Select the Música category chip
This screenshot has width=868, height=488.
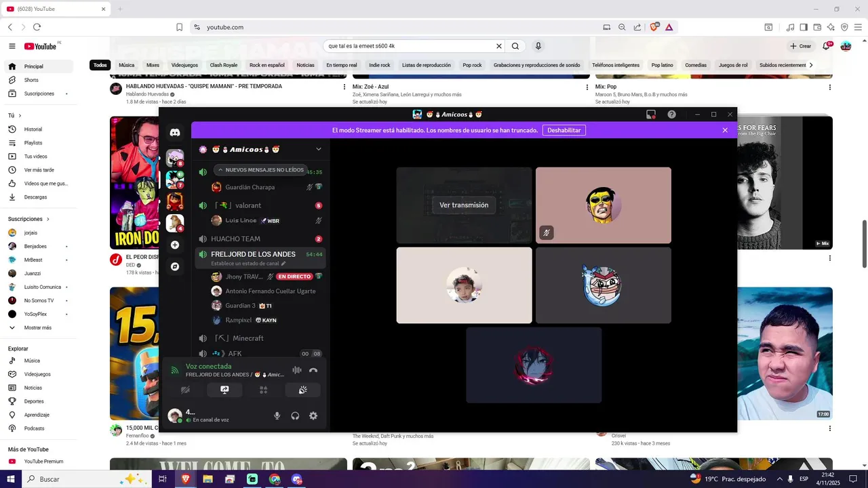coord(126,65)
